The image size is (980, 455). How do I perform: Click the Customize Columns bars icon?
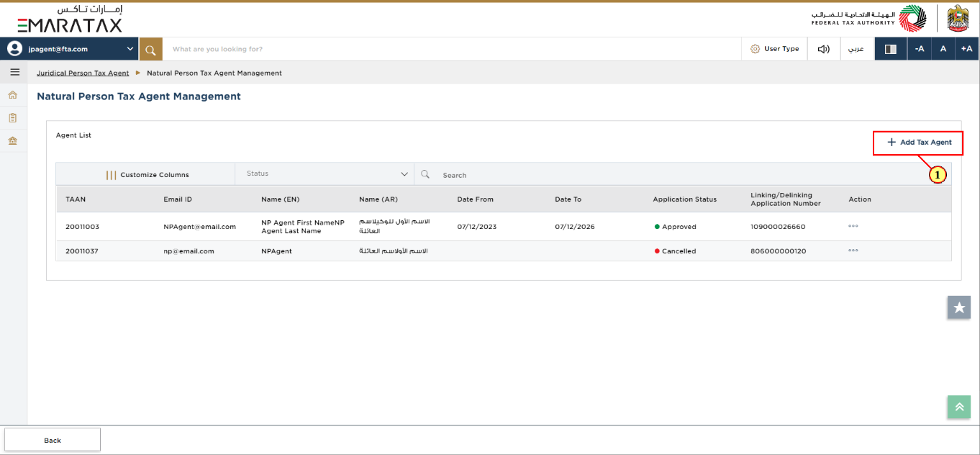point(111,174)
